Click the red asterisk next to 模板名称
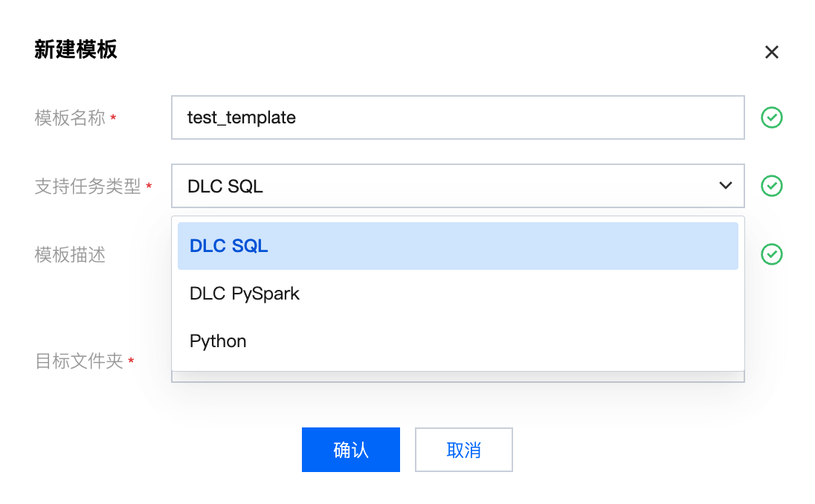This screenshot has width=815, height=504. 113,118
